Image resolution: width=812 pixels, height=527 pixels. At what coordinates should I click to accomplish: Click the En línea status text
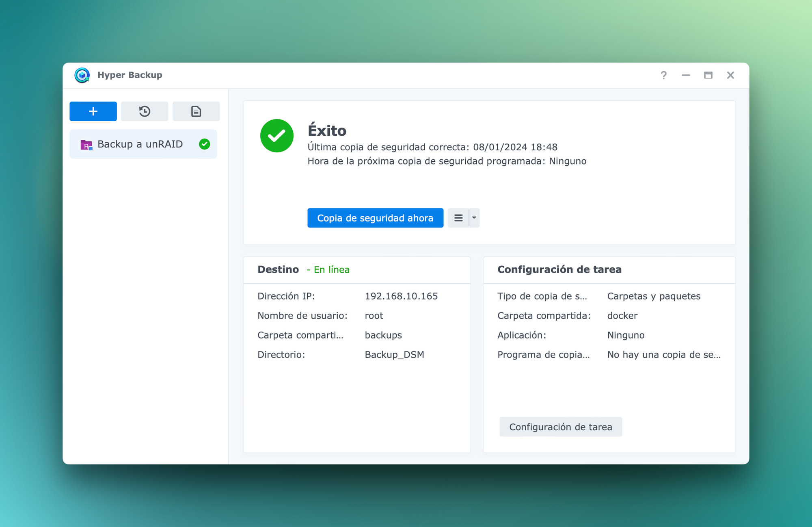[x=331, y=270]
